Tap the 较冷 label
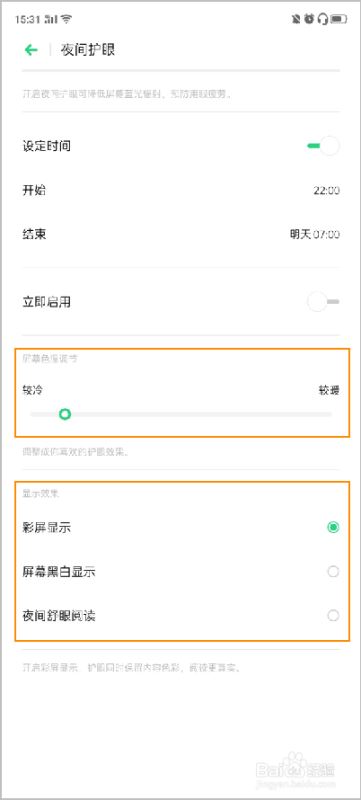The image size is (361, 800). 32,390
